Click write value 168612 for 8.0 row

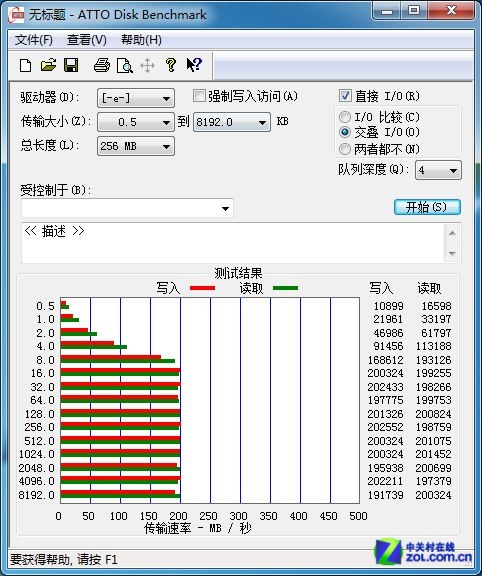(x=385, y=360)
